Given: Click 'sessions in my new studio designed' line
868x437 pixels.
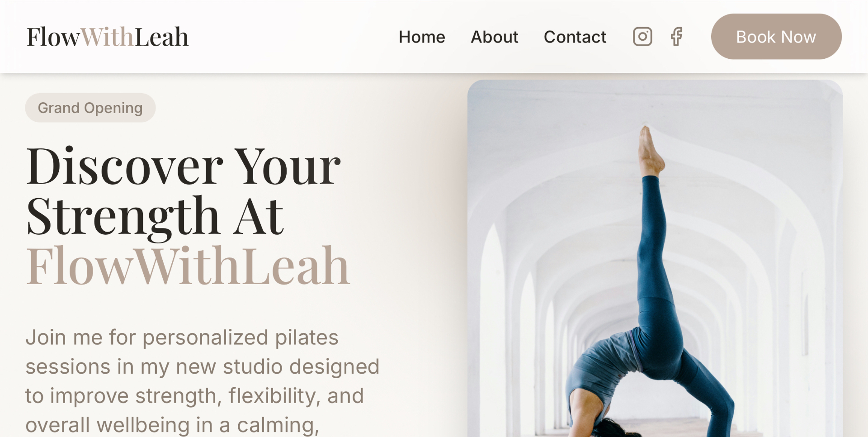Looking at the screenshot, I should [x=203, y=366].
